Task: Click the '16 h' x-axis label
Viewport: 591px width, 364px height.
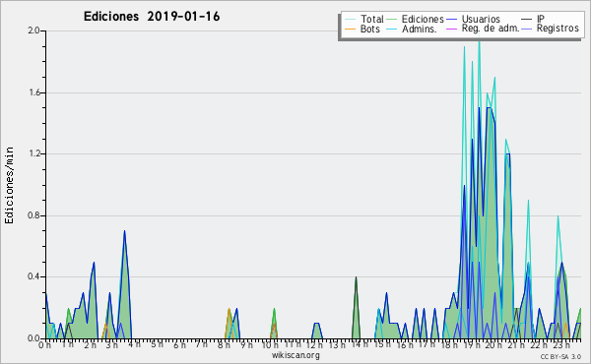Action: (404, 345)
